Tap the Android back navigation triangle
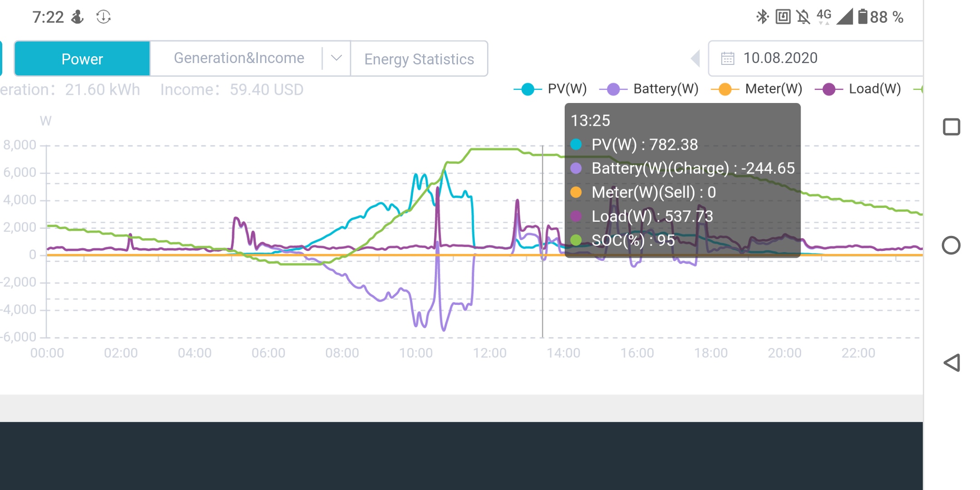The height and width of the screenshot is (490, 980). 952,363
